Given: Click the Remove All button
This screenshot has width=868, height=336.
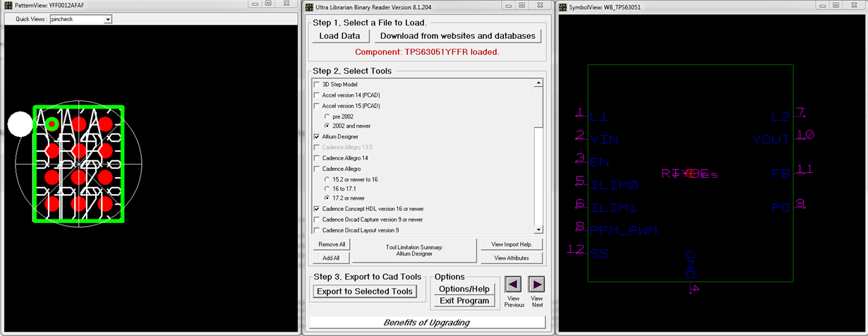Looking at the screenshot, I should (331, 244).
